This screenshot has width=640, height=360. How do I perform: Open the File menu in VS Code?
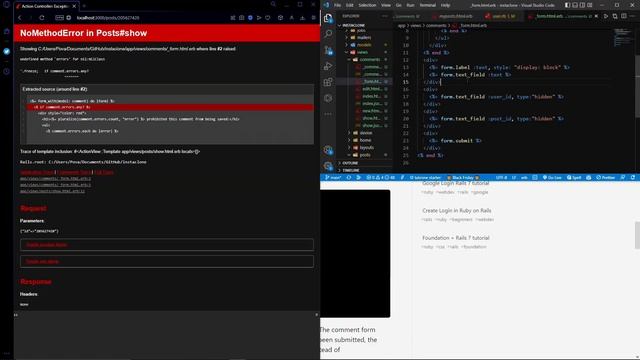pyautogui.click(x=337, y=5)
